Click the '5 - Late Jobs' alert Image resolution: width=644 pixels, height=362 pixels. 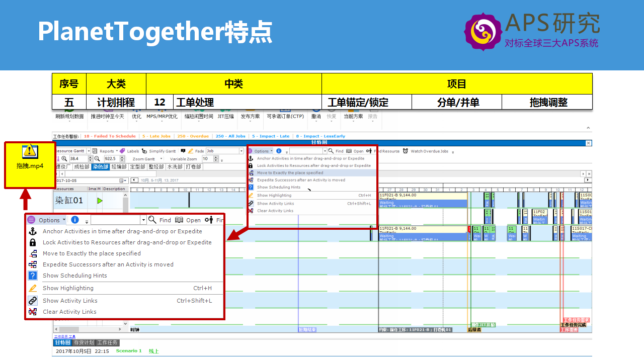coord(156,136)
